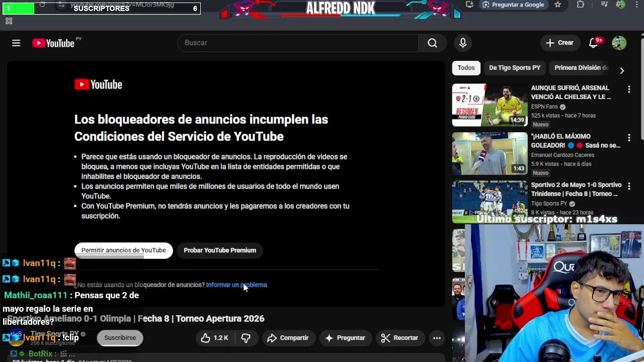This screenshot has width=644, height=362.
Task: Open options for Habló el máximo goleador video
Action: [x=629, y=138]
